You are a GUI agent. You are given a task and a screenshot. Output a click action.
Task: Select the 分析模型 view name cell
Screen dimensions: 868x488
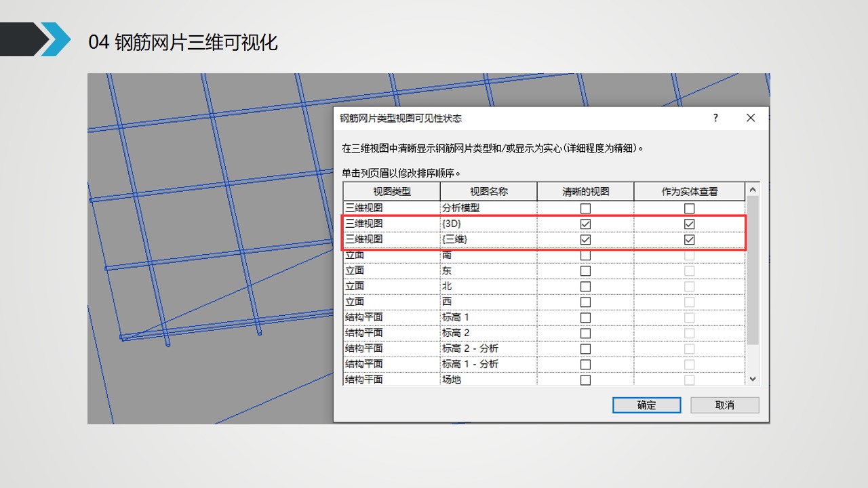489,208
